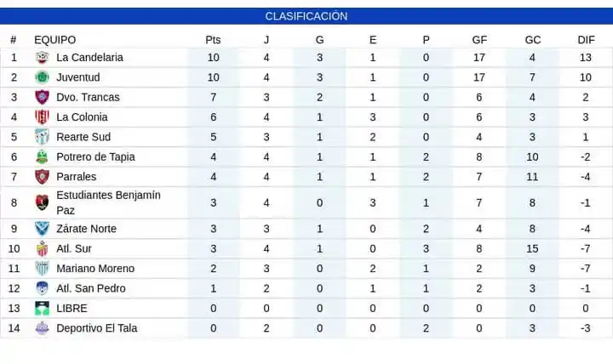613x364 pixels.
Task: Click La Colonia team crest icon
Action: 42,117
